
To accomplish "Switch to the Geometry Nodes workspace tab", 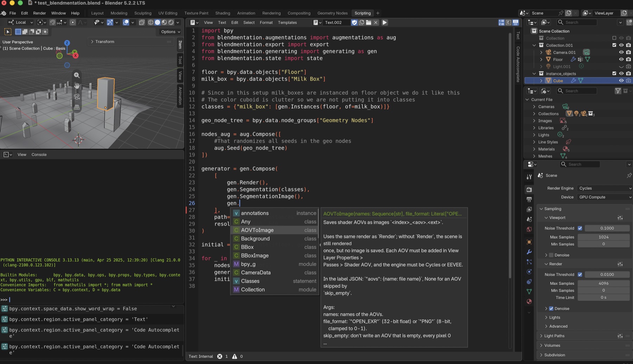I will pos(332,13).
